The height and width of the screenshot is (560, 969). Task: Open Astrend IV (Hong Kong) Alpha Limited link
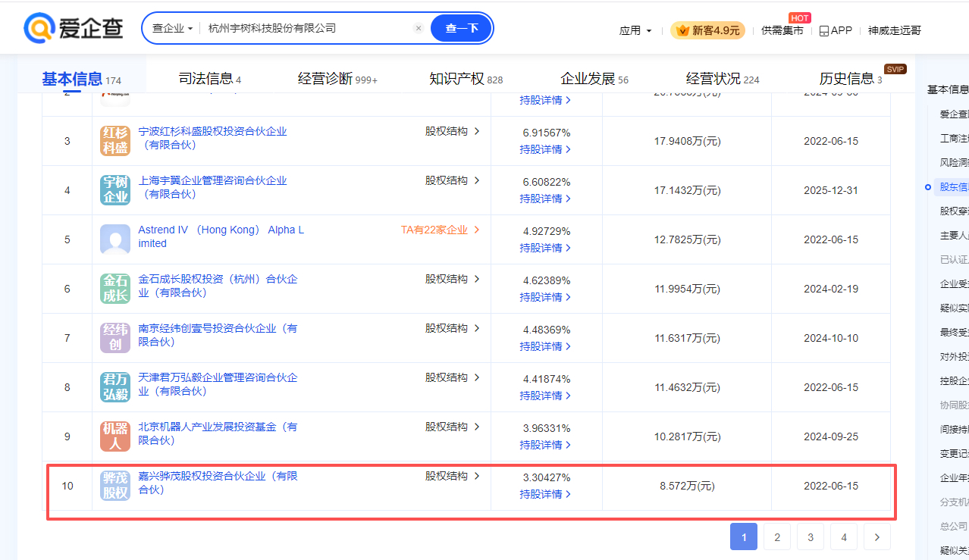[221, 236]
